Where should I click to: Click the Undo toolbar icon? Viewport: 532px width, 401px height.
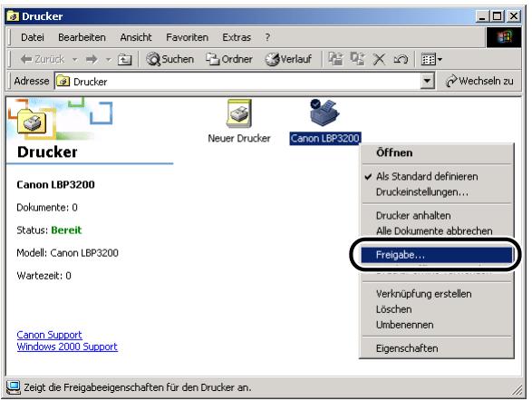coord(401,59)
